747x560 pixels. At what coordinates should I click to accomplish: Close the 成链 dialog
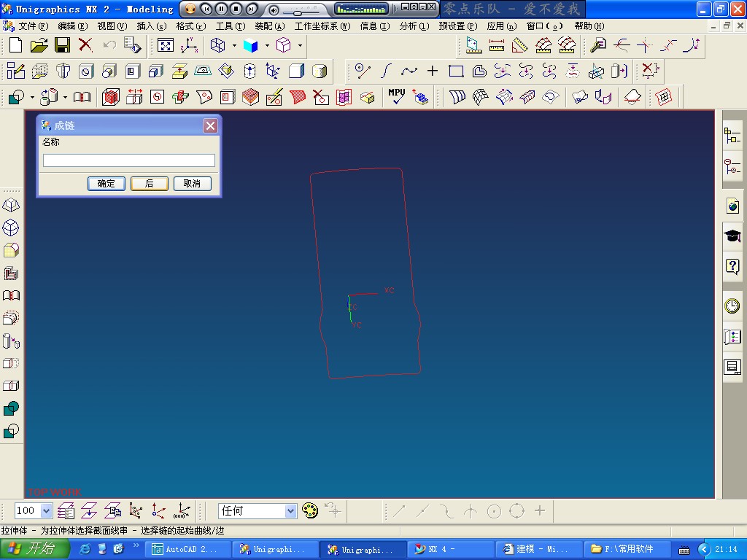210,125
